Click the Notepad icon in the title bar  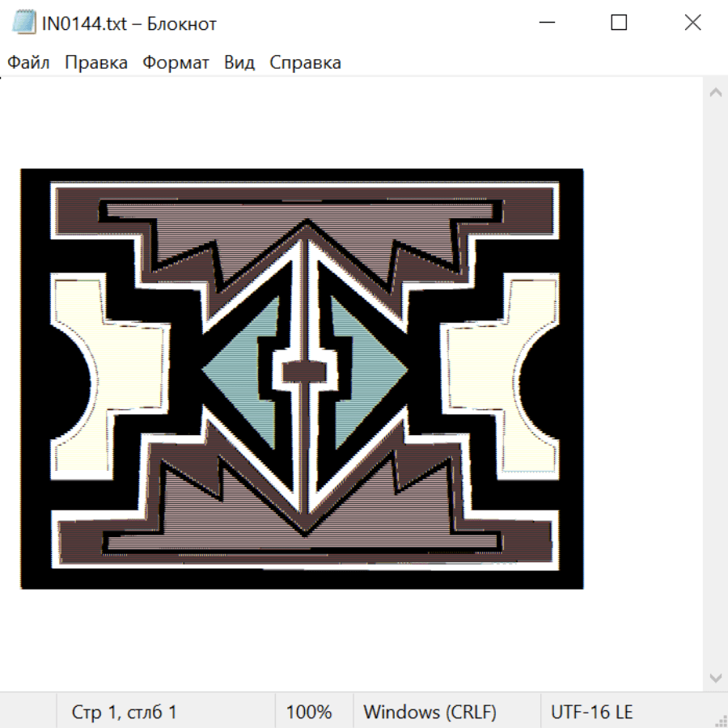[24, 23]
